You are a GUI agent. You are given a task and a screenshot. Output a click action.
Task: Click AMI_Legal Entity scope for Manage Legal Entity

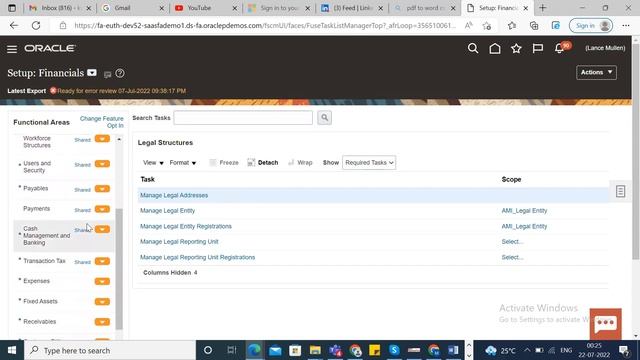tap(524, 211)
